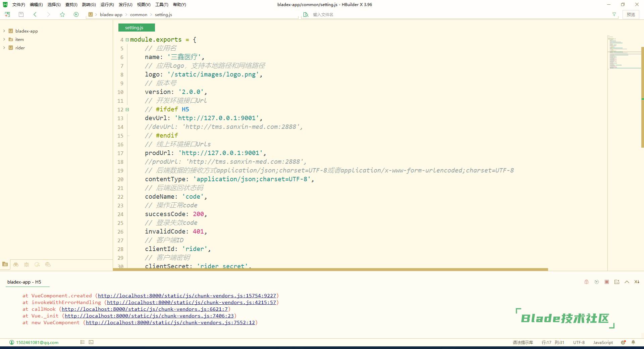Open the 选择(S) menu
Screen dimensions: 644x349
[54, 4]
